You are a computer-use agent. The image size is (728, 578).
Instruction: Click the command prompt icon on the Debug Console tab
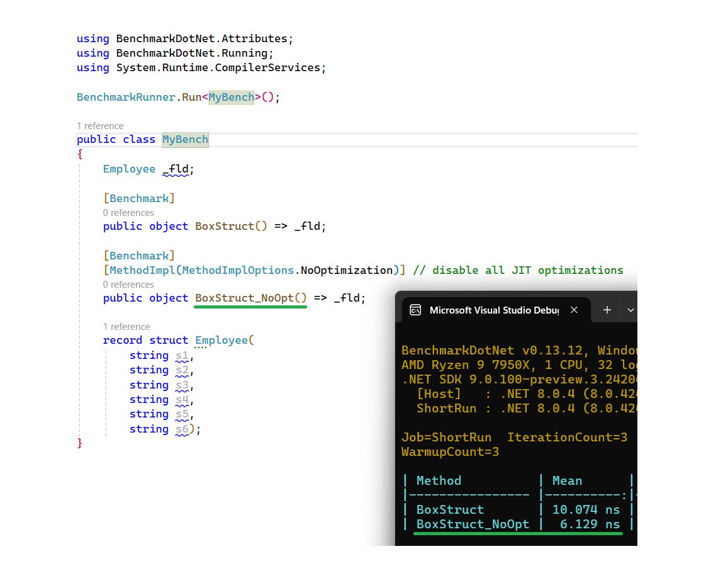pos(415,310)
